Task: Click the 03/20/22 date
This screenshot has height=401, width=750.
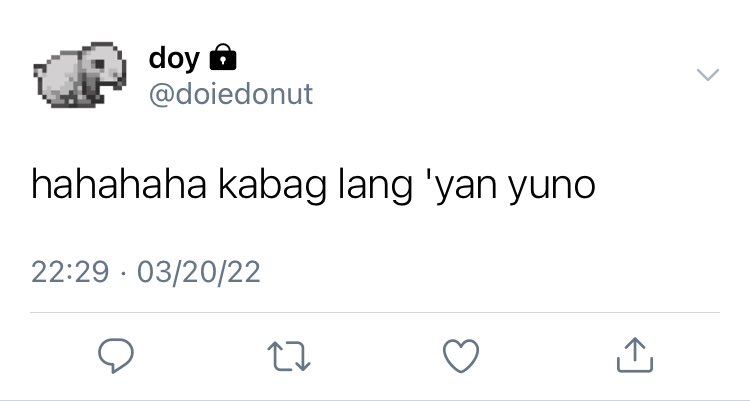Action: pos(199,272)
